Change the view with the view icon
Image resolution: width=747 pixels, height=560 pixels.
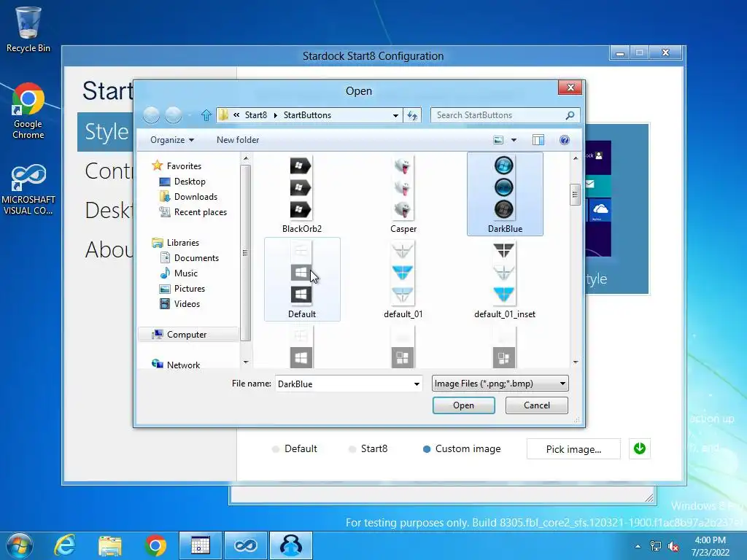pos(498,140)
